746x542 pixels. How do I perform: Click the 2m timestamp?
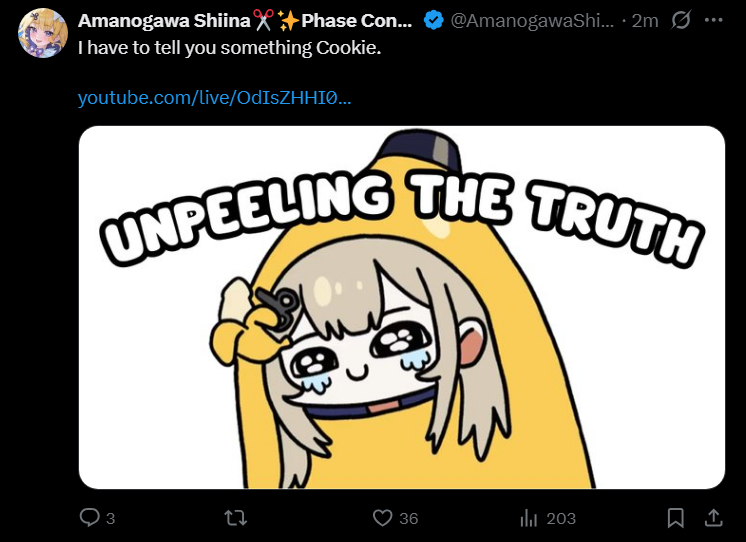[x=645, y=20]
